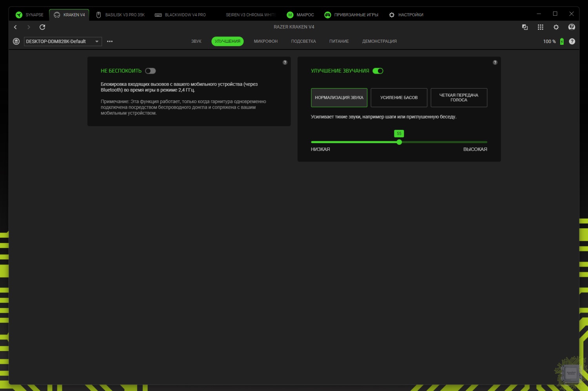This screenshot has width=588, height=391.
Task: Enable the Не беспокоить toggle
Action: pyautogui.click(x=151, y=71)
